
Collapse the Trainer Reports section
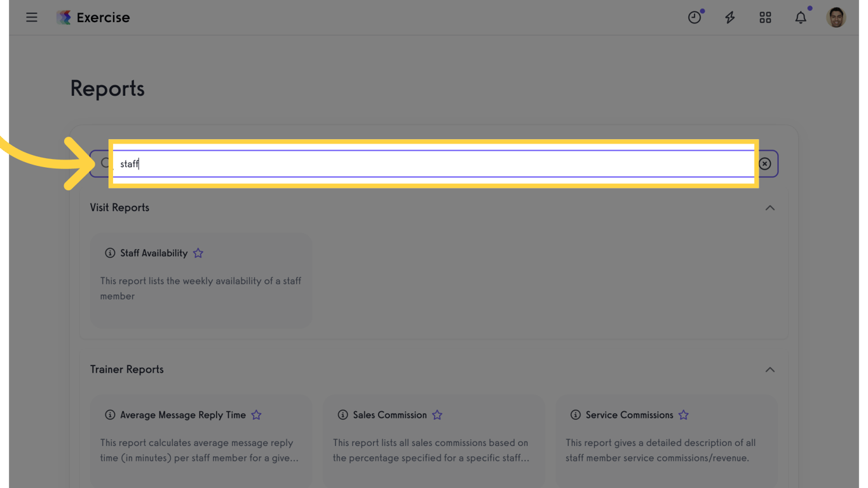(770, 369)
